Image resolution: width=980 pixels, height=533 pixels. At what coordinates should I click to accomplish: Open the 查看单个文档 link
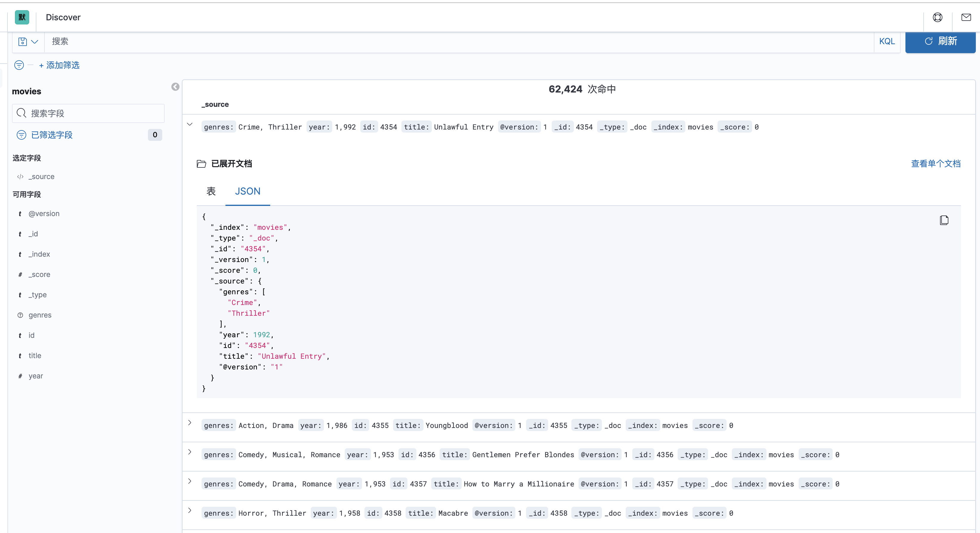[x=936, y=164]
